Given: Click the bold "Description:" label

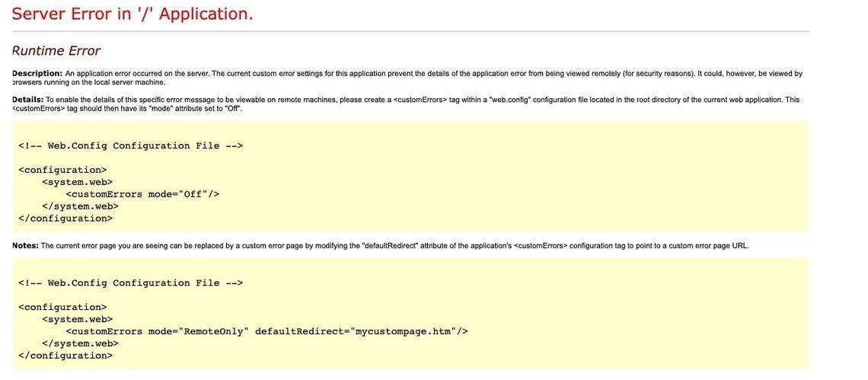Looking at the screenshot, I should (x=37, y=73).
